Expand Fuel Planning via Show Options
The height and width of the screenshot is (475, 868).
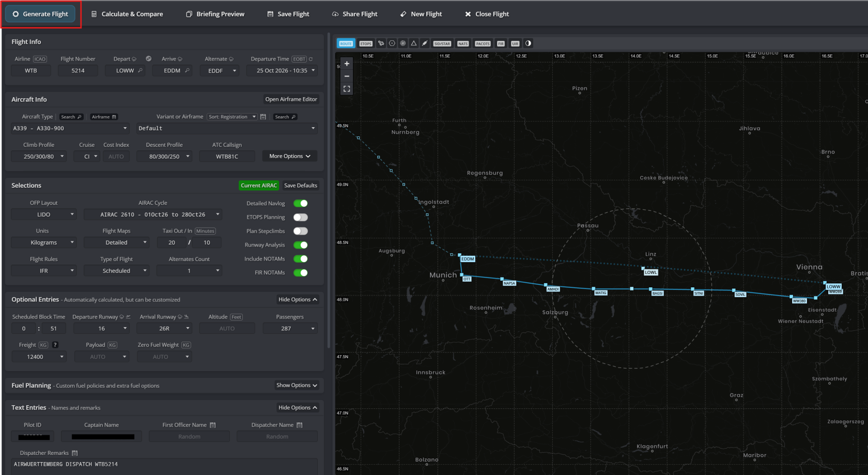297,385
